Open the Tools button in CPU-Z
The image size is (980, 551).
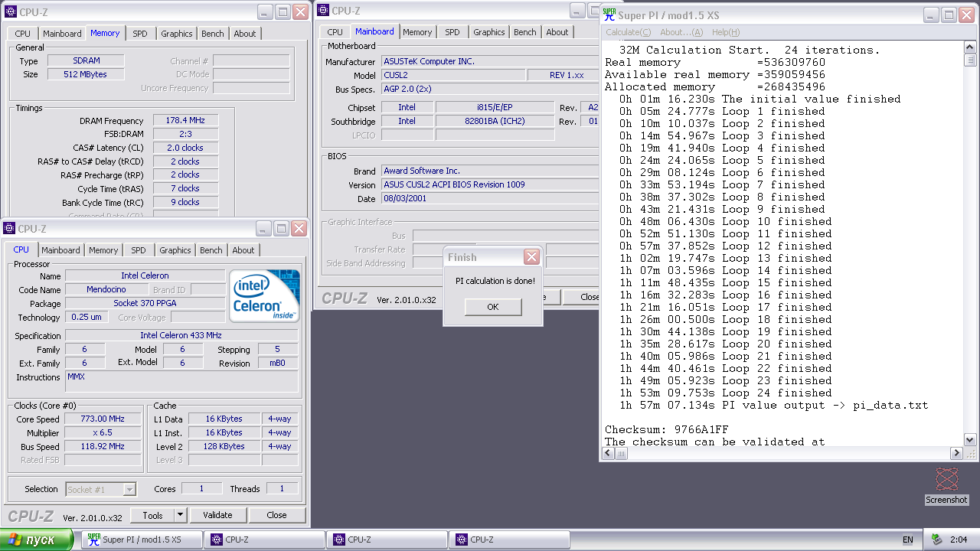pyautogui.click(x=152, y=515)
